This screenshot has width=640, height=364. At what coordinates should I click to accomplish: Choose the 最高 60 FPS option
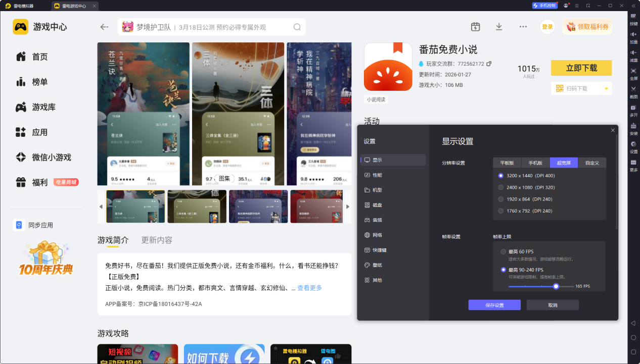click(503, 251)
